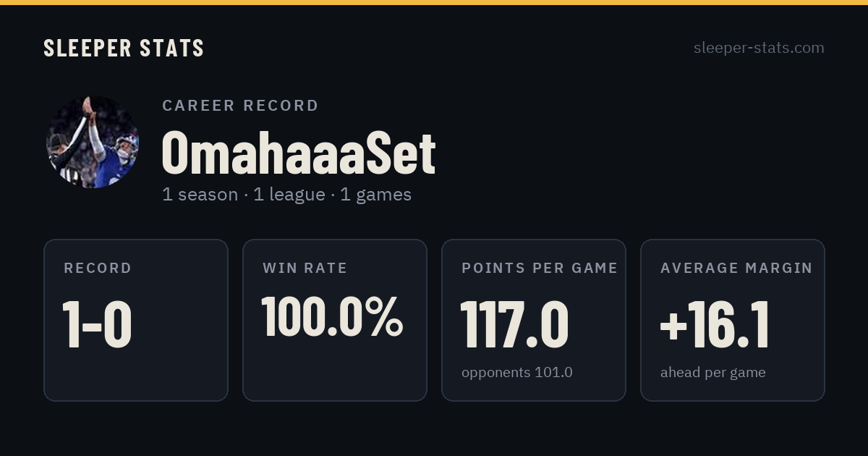Click the SLEEPER STATS logo text

[x=124, y=48]
